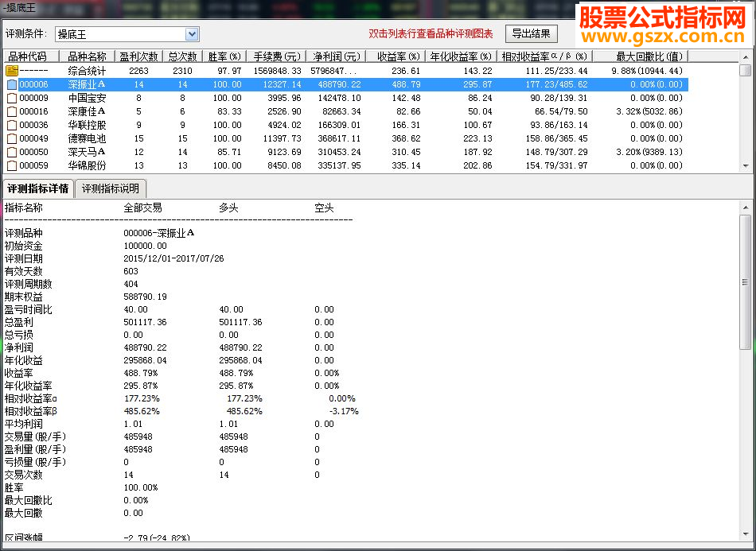Click code 000016 in the list

33,111
